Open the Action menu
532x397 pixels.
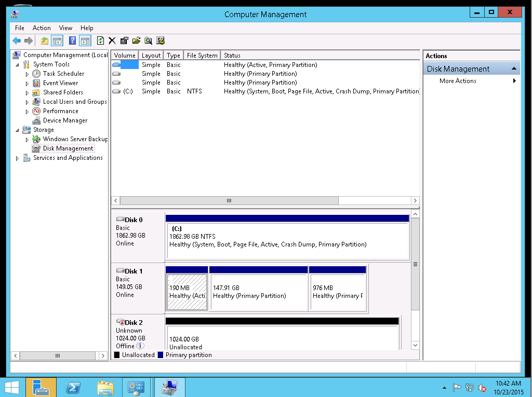pyautogui.click(x=42, y=28)
